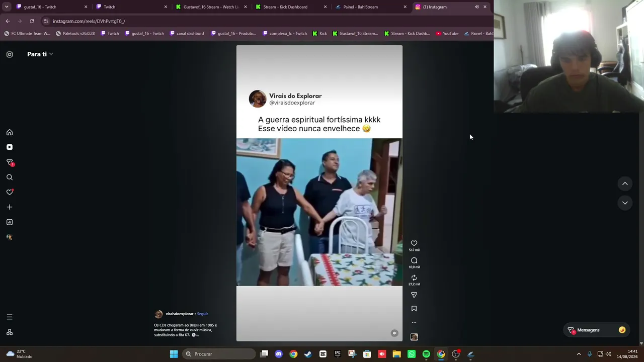The height and width of the screenshot is (362, 644).
Task: Toggle reel sound with the speaker button
Action: click(394, 333)
